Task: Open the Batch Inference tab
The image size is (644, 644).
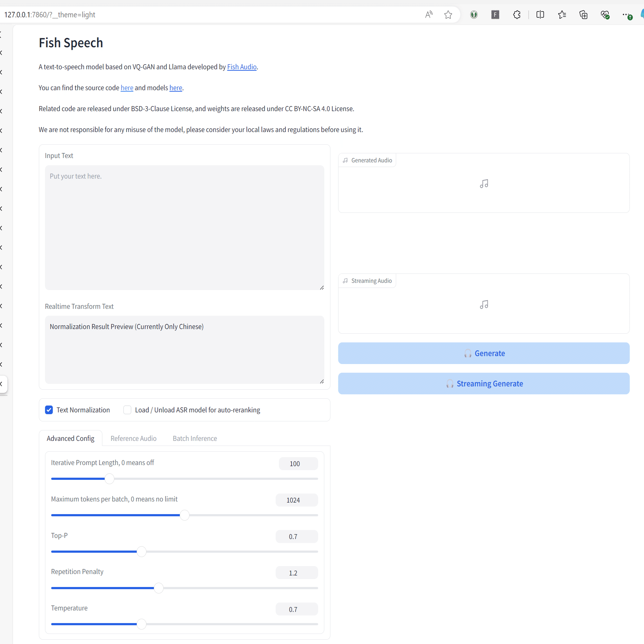Action: click(195, 438)
